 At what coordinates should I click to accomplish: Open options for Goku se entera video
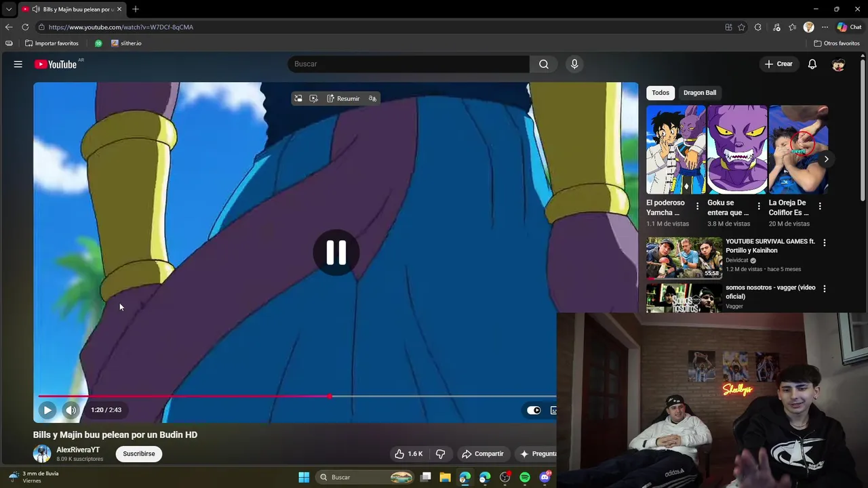pyautogui.click(x=758, y=206)
